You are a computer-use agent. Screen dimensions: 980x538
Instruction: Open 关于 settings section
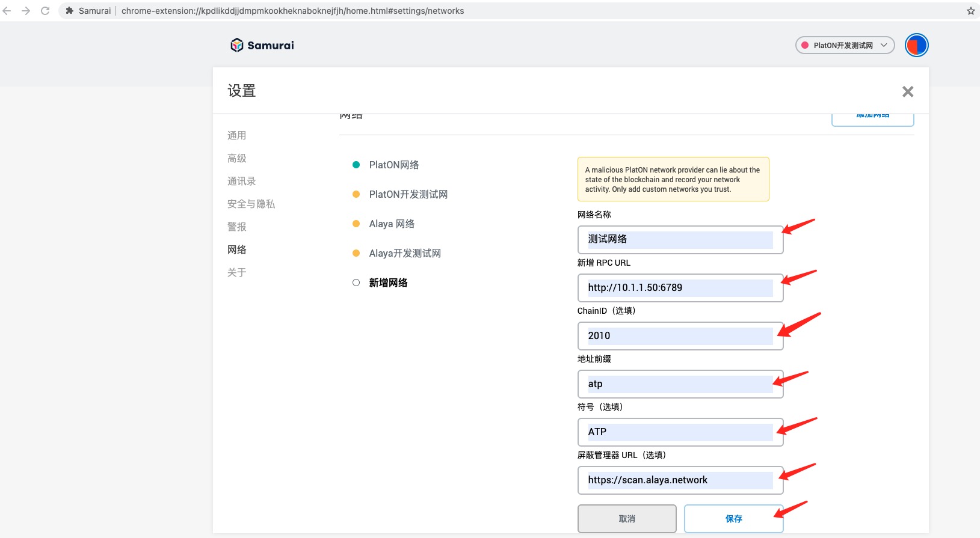pyautogui.click(x=237, y=272)
